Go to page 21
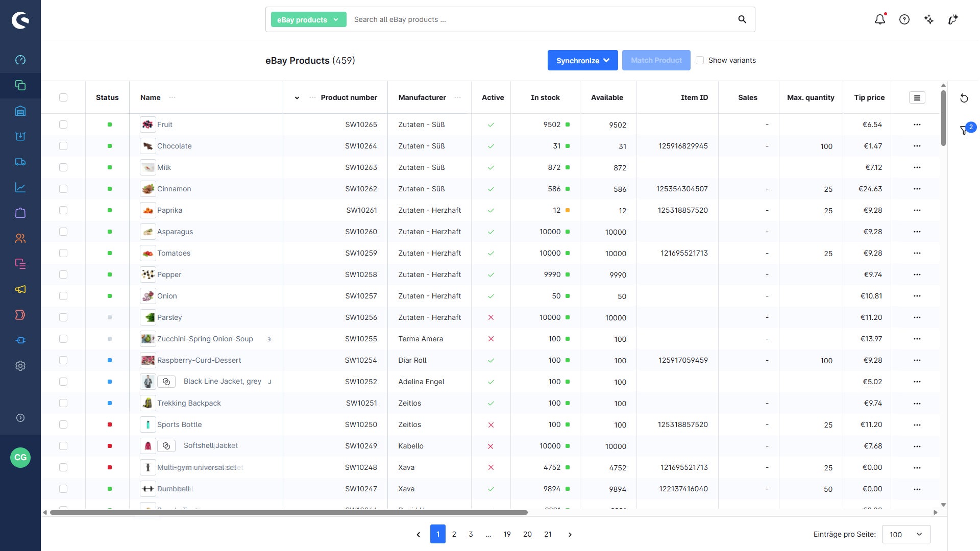Image resolution: width=980 pixels, height=551 pixels. [x=548, y=534]
